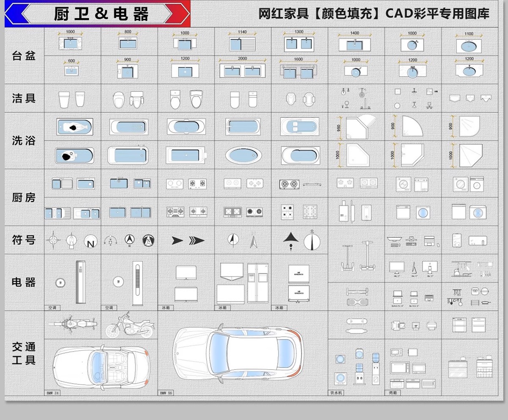
Task: Click the 符号 row label
Action: coord(24,240)
